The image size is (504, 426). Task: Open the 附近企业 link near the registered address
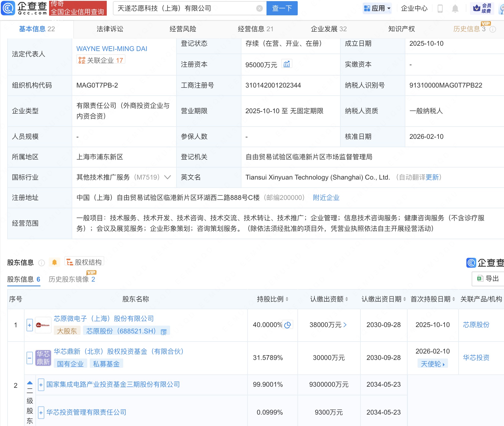[326, 198]
